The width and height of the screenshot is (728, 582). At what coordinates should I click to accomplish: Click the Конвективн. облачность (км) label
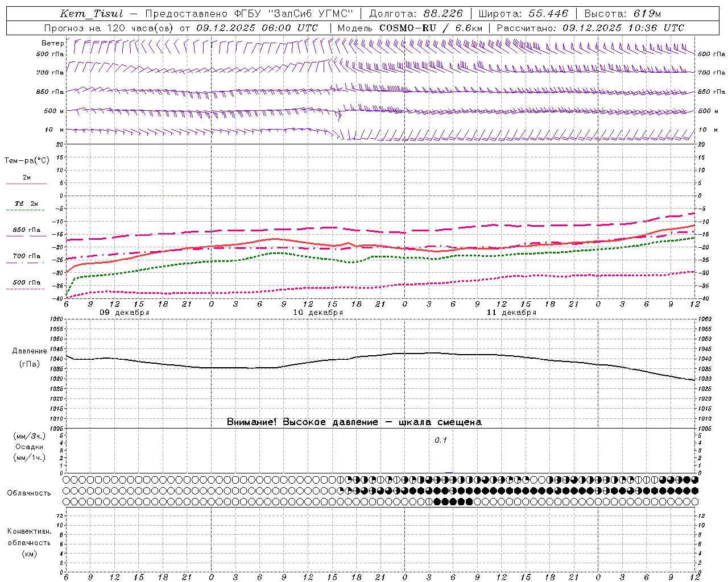(29, 542)
